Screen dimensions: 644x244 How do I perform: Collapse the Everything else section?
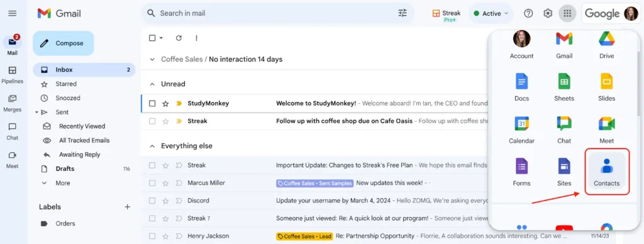[x=152, y=147]
